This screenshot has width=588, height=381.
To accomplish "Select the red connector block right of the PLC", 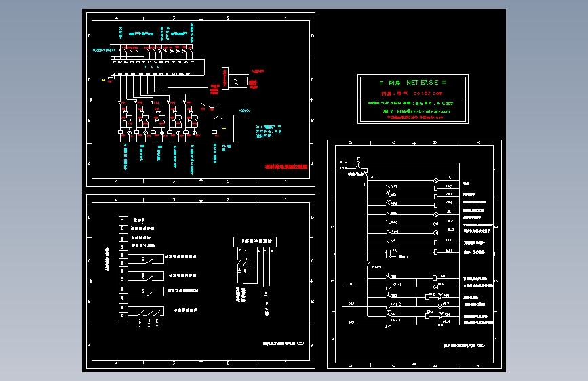I will tap(225, 79).
